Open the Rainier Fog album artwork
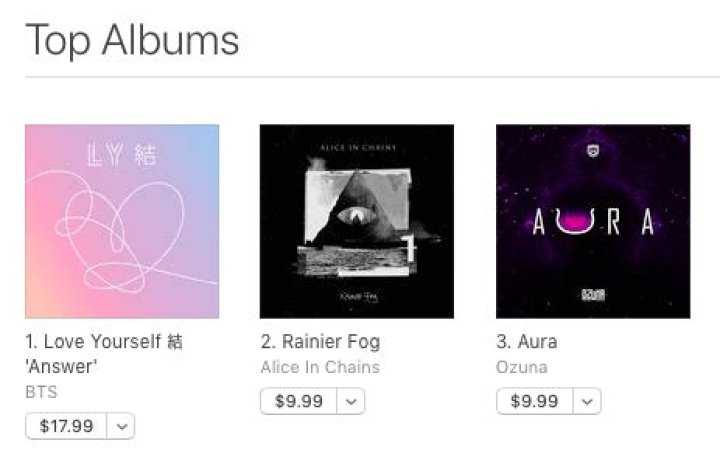This screenshot has width=720, height=471. (356, 221)
